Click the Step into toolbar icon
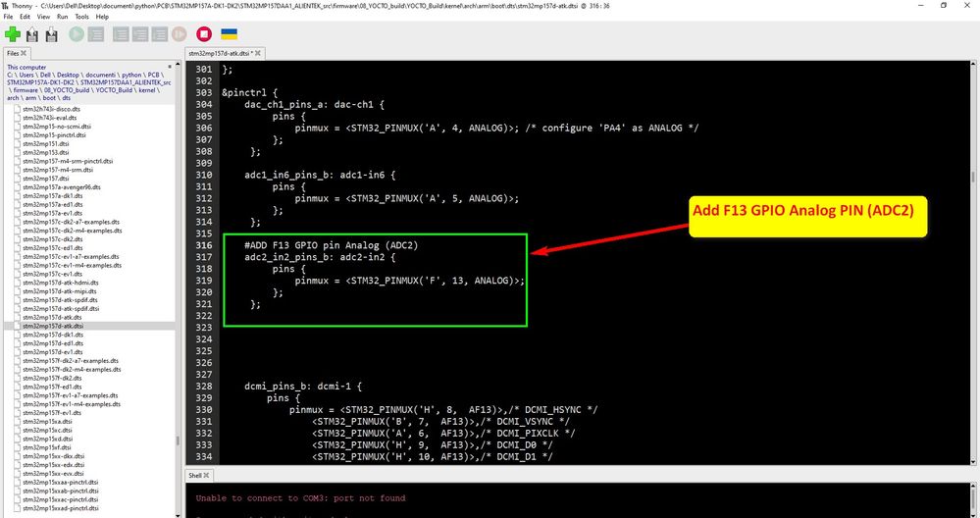Image resolution: width=980 pixels, height=518 pixels. click(140, 33)
